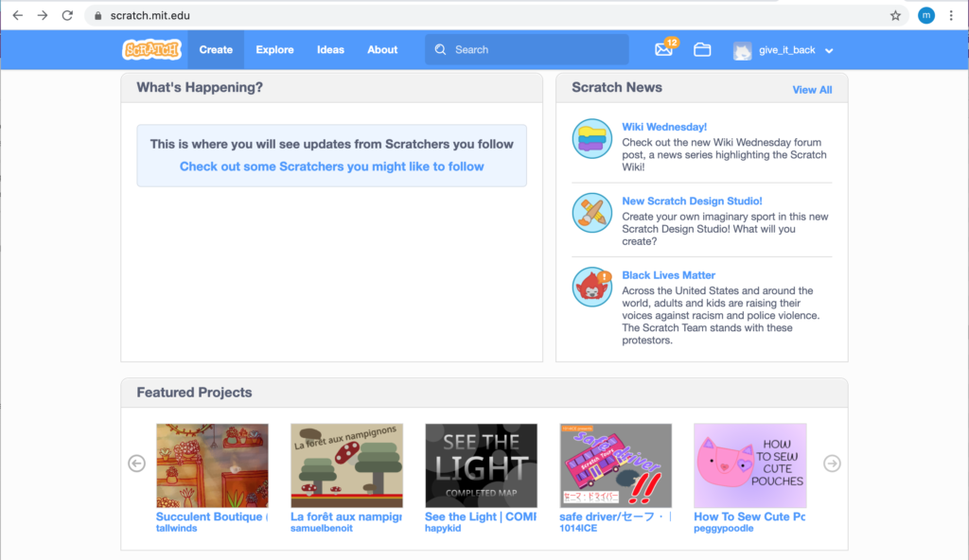Image resolution: width=969 pixels, height=560 pixels.
Task: Go to the Explore navigation item
Action: [x=274, y=50]
